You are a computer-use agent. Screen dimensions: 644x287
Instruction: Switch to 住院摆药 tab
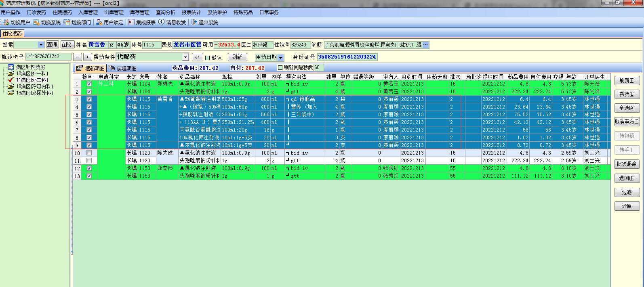pyautogui.click(x=12, y=34)
